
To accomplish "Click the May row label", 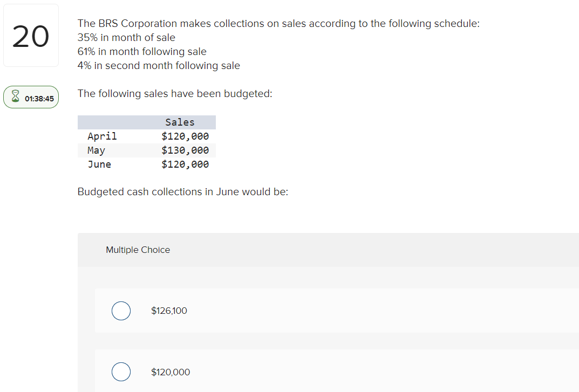I will pos(96,150).
